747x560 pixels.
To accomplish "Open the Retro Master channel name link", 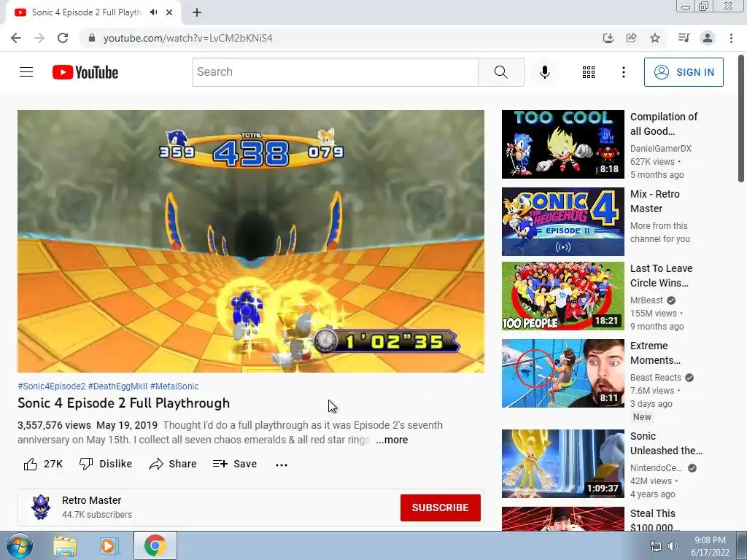I will (x=91, y=500).
